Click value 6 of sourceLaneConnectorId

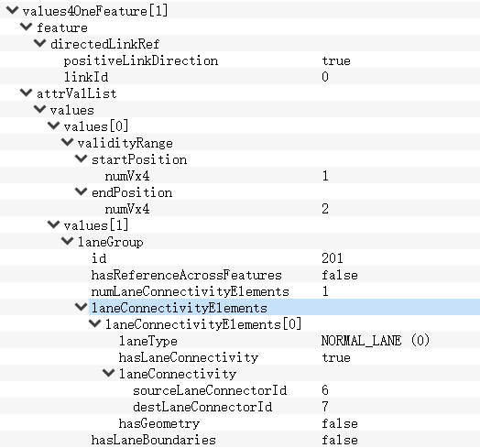tap(325, 389)
